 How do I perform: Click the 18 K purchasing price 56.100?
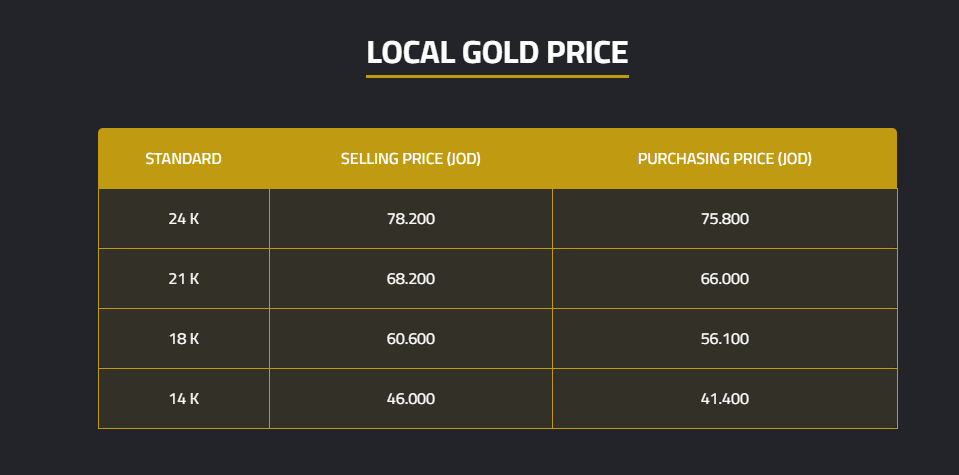tap(724, 338)
